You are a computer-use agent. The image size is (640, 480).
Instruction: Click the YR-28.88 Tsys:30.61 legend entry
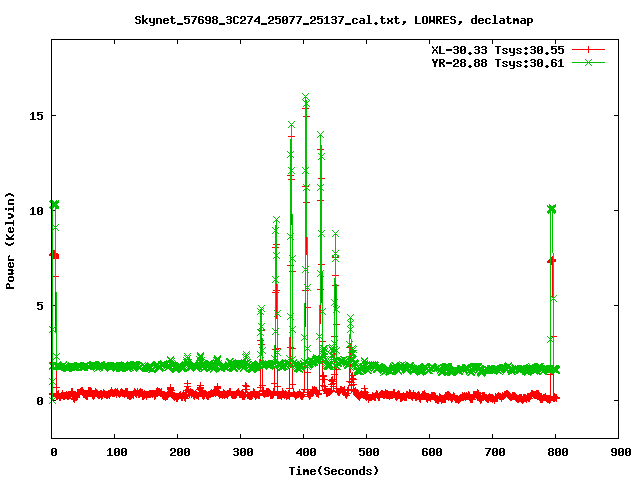498,63
